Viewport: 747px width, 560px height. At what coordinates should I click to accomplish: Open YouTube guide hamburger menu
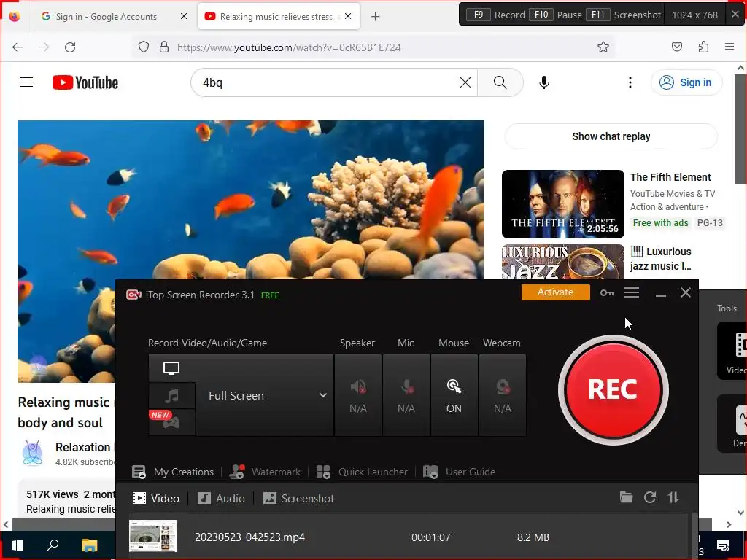[26, 82]
